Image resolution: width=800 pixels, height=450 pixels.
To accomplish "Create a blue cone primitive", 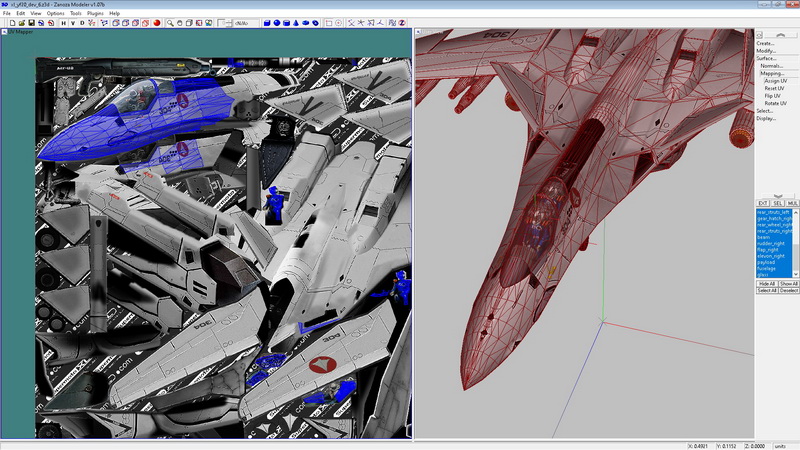I will click(296, 22).
